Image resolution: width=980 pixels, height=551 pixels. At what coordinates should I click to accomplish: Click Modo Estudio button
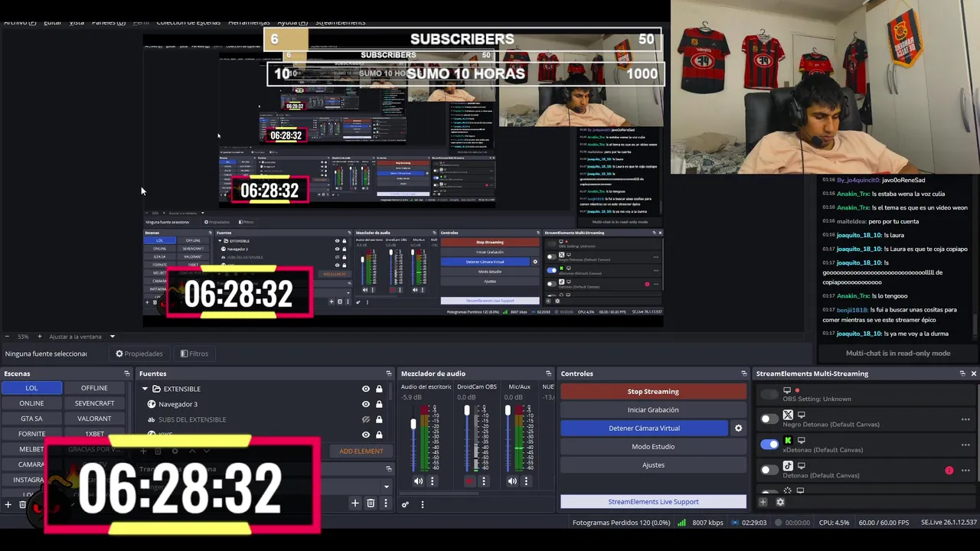tap(653, 447)
